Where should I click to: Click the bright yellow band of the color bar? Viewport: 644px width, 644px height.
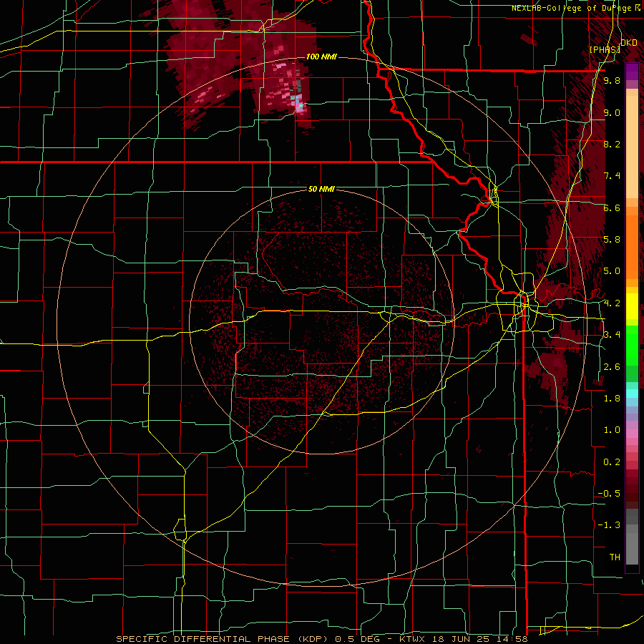(632, 306)
